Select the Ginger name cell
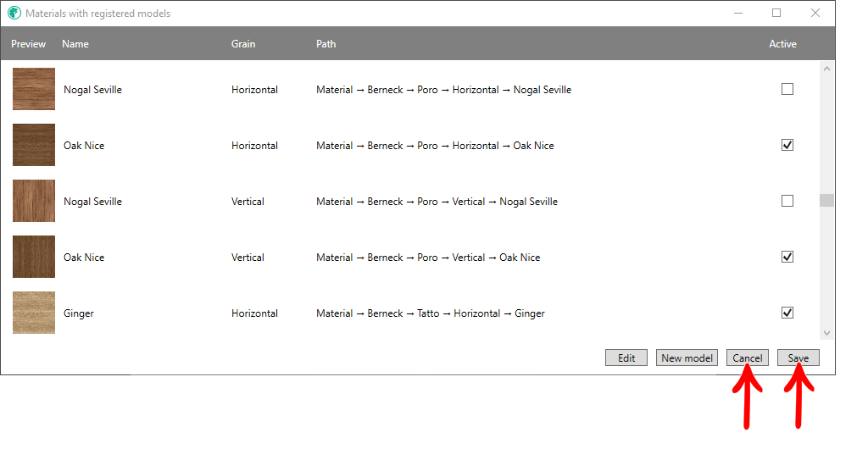 click(79, 313)
